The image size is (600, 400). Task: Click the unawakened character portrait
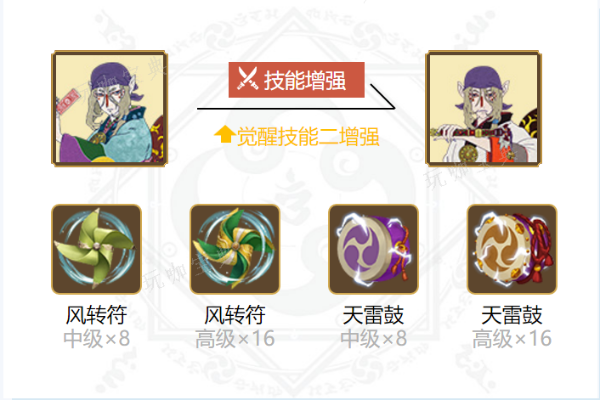(x=110, y=108)
